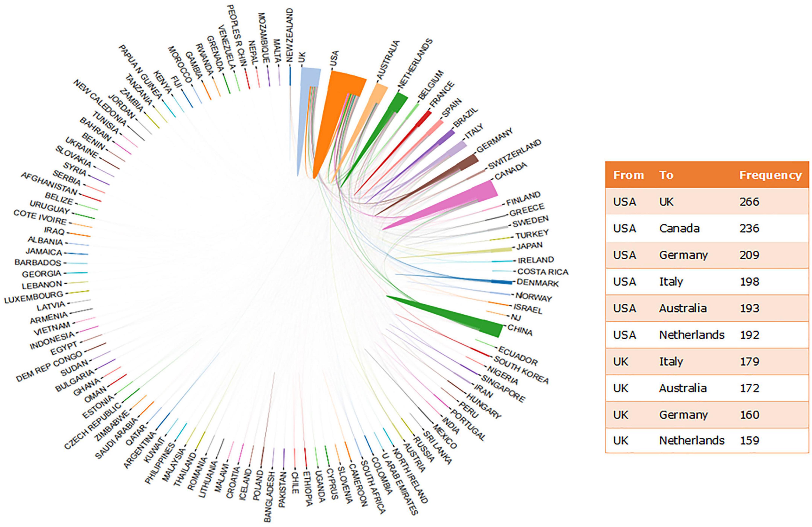Click the SWITZERLAND label on the diagram
This screenshot has width=812, height=527.
(515, 154)
